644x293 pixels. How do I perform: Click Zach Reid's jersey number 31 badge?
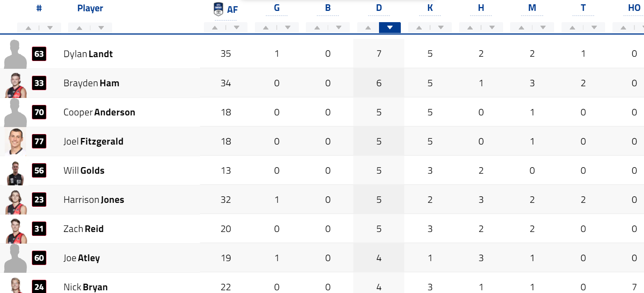(x=39, y=228)
